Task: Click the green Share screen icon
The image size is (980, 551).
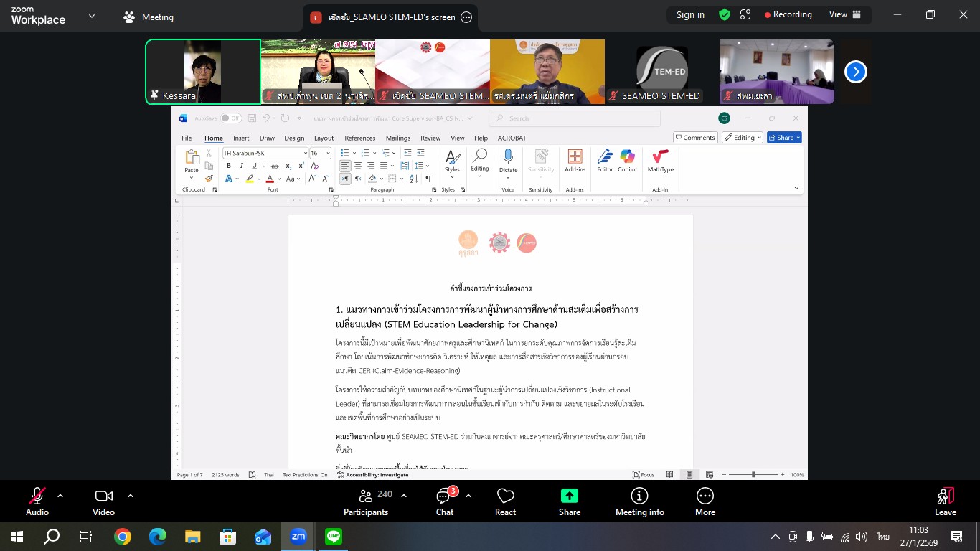Action: coord(570,496)
